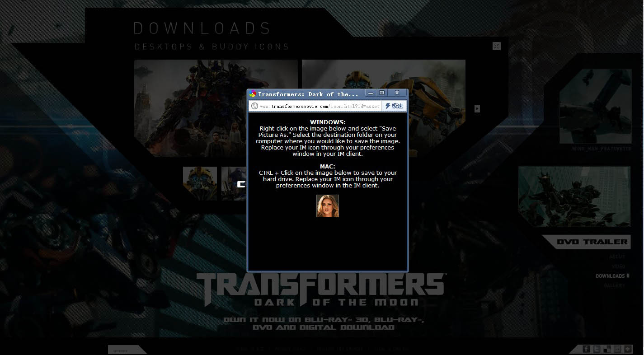Open the VIDEO menu item
Viewport: 644px width, 355px height.
tap(618, 266)
